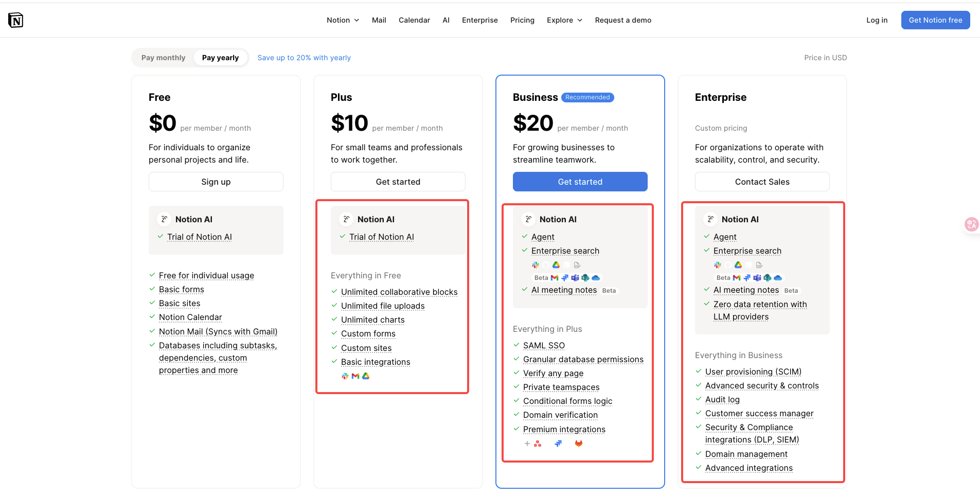
Task: Click the Gmail icon under Basic integrations
Action: coord(355,376)
